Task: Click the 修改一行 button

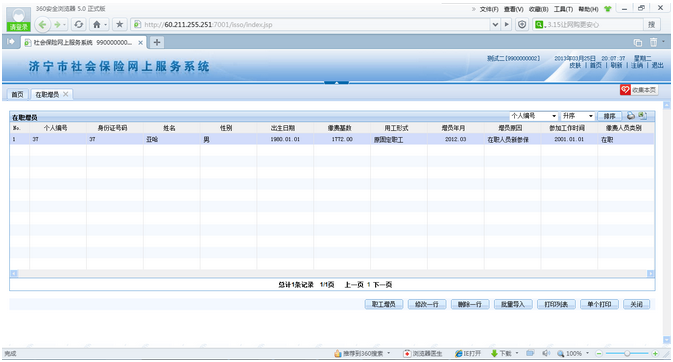Action: [427, 304]
